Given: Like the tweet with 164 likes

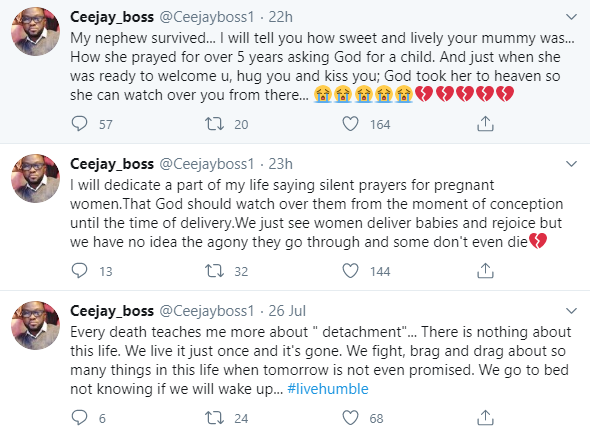Looking at the screenshot, I should [x=350, y=124].
